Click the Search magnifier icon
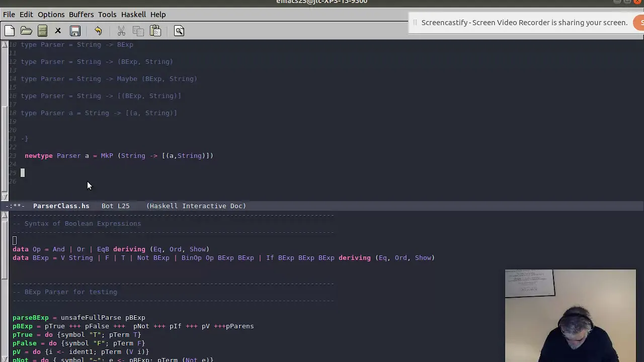The image size is (644, 362). click(179, 31)
